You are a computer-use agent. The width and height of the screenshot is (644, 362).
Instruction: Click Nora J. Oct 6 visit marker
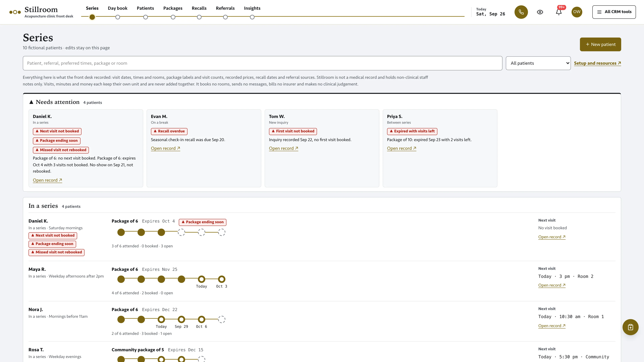click(x=201, y=319)
